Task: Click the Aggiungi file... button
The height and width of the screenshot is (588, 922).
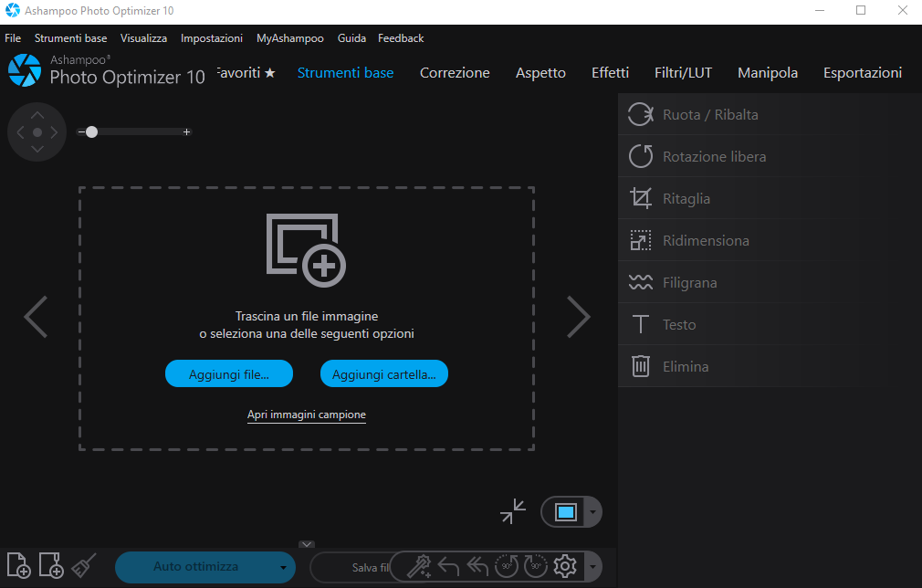Action: tap(229, 374)
